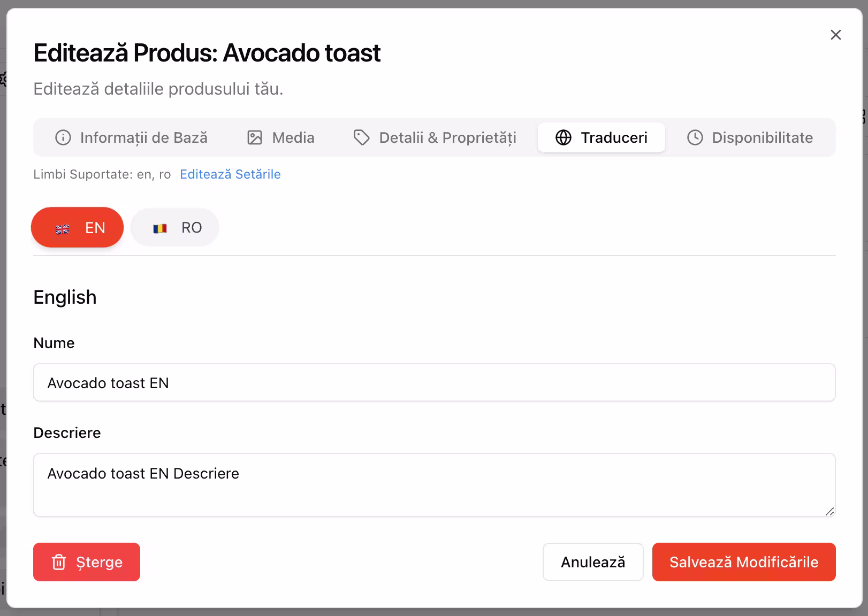Click the trash icon on Șterge button

pyautogui.click(x=59, y=562)
